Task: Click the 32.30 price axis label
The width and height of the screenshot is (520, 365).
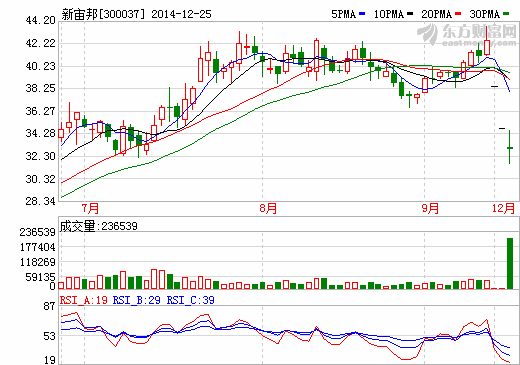Action: click(40, 156)
